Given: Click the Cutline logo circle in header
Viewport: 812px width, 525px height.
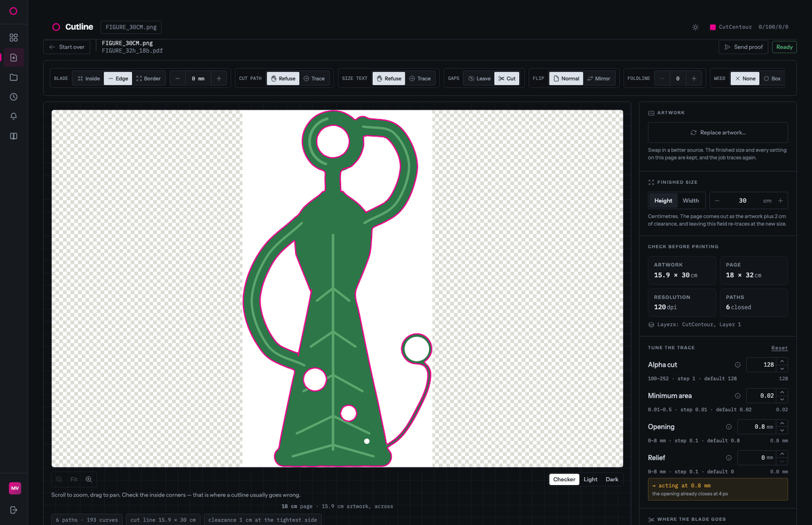Looking at the screenshot, I should point(56,27).
